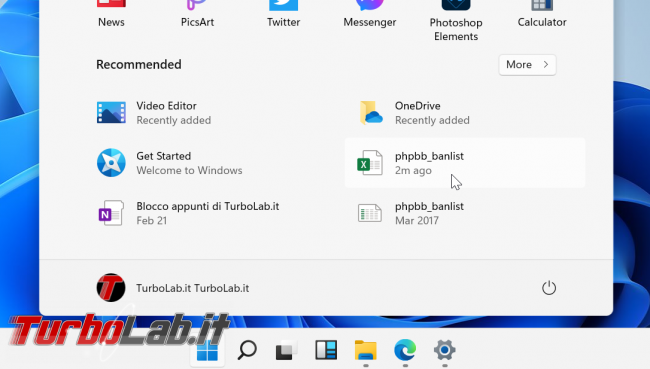Click the TurboLab.it TurboLab.it account name

[193, 288]
